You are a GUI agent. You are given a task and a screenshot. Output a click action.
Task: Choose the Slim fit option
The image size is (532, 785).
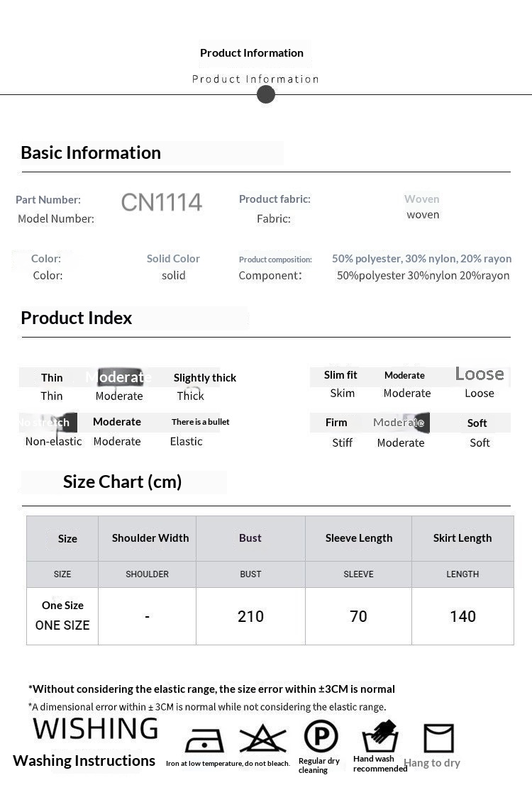click(x=340, y=375)
